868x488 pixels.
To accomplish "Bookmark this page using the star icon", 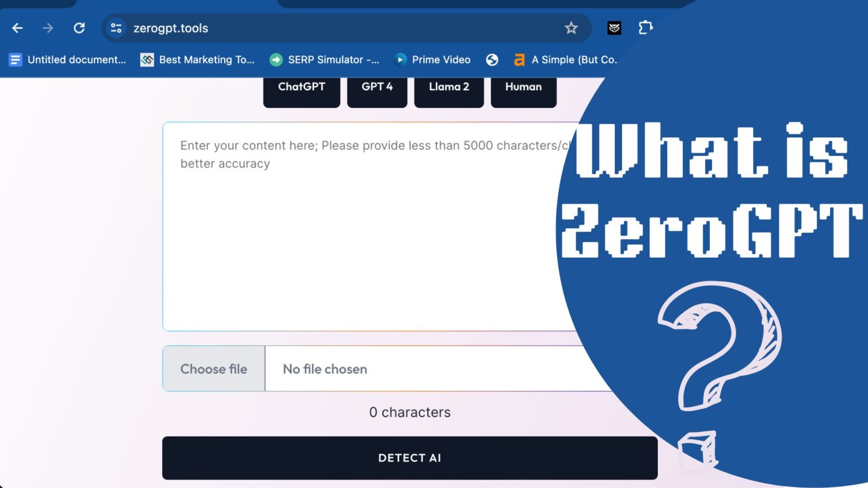I will [x=571, y=28].
